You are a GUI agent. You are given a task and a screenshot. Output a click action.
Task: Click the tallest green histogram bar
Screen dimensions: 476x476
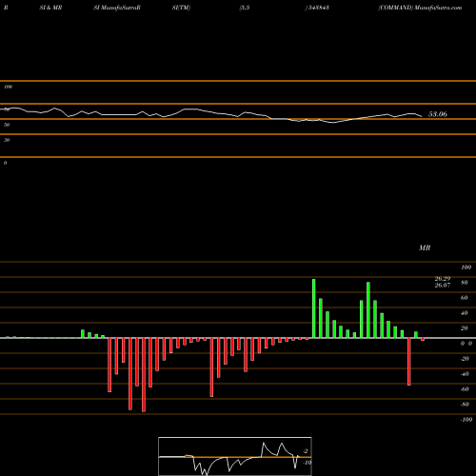(314, 308)
